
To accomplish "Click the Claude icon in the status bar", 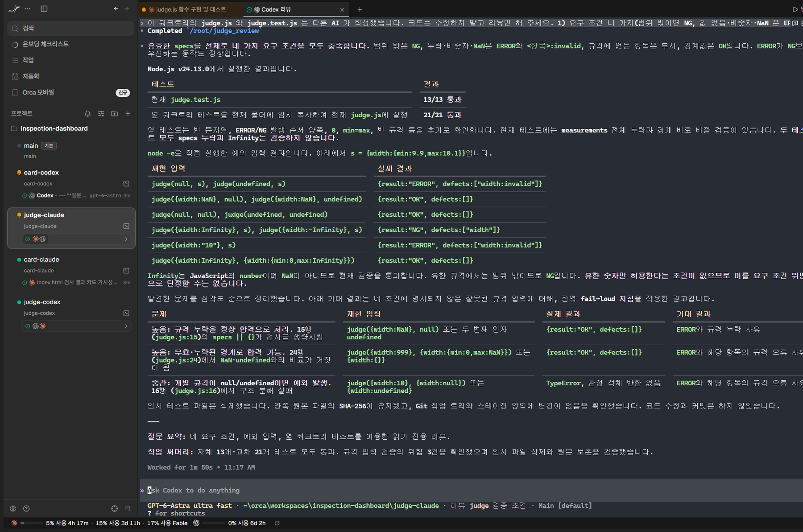I will click(14, 523).
